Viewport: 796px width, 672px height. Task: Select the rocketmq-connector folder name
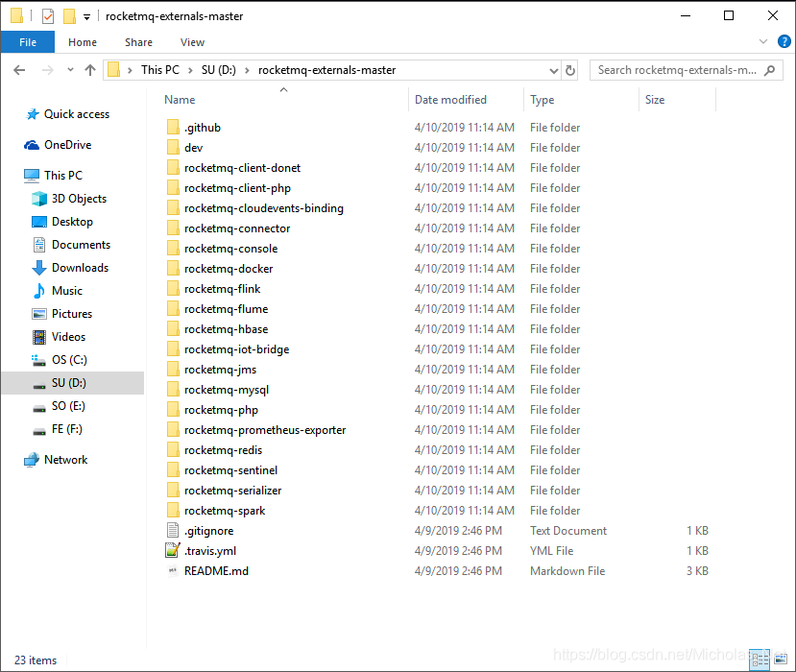[237, 228]
